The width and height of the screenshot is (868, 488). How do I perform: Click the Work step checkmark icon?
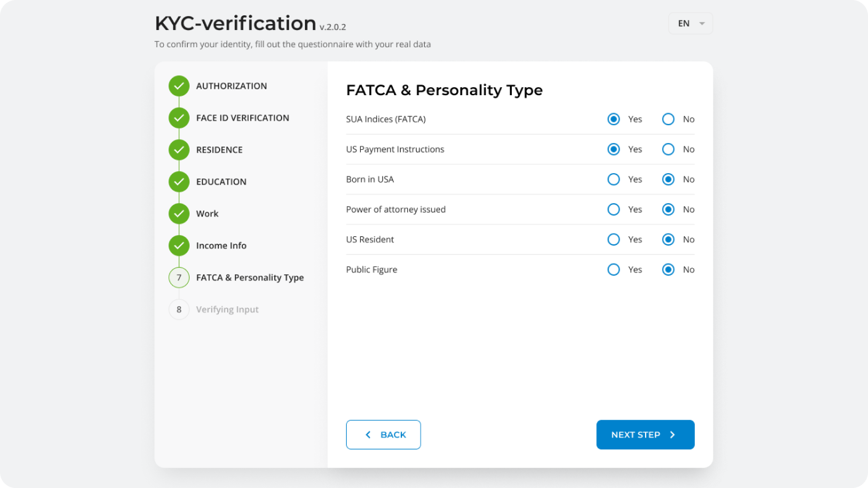(x=178, y=214)
